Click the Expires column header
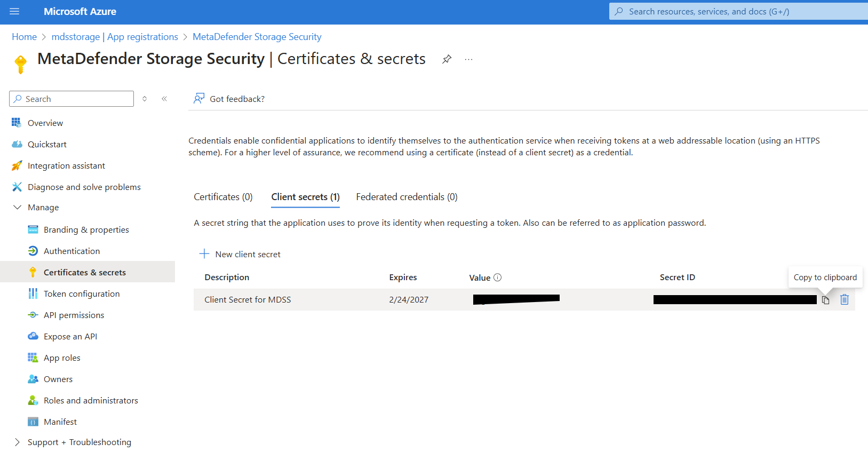Image resolution: width=868 pixels, height=452 pixels. tap(403, 277)
